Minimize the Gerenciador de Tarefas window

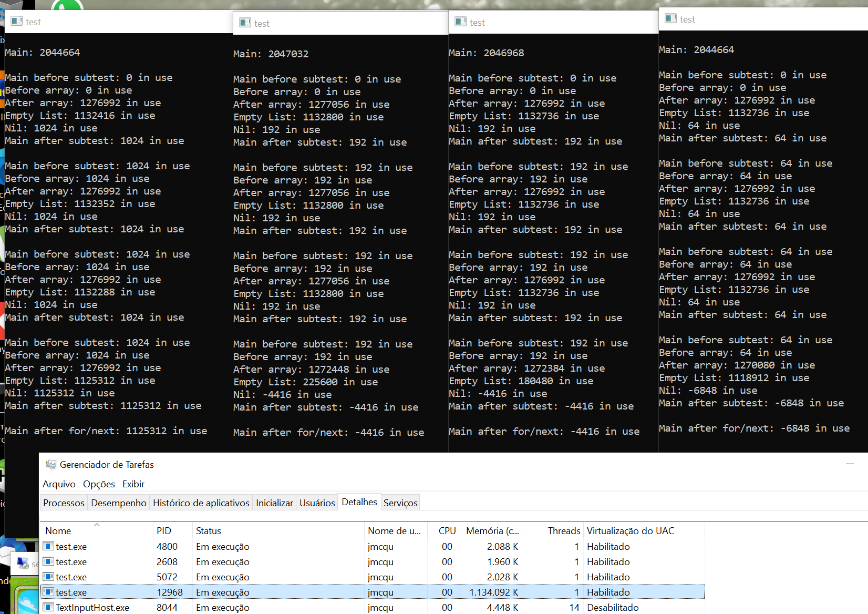pyautogui.click(x=850, y=465)
